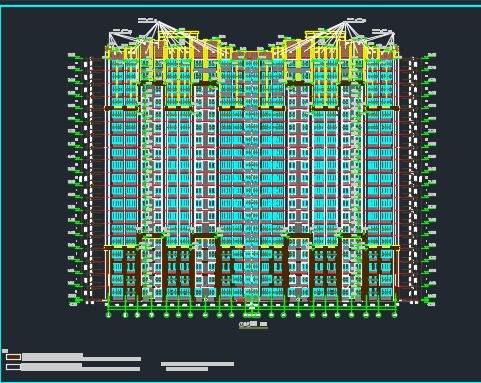Select the upper-left roof leader convergence point

pyautogui.click(x=157, y=22)
